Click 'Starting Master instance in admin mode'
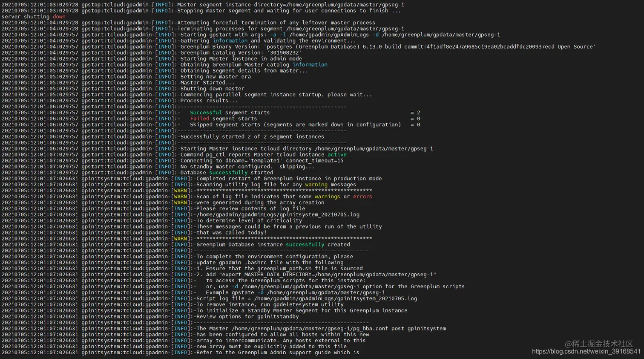This screenshot has width=644, height=359. tap(241, 58)
